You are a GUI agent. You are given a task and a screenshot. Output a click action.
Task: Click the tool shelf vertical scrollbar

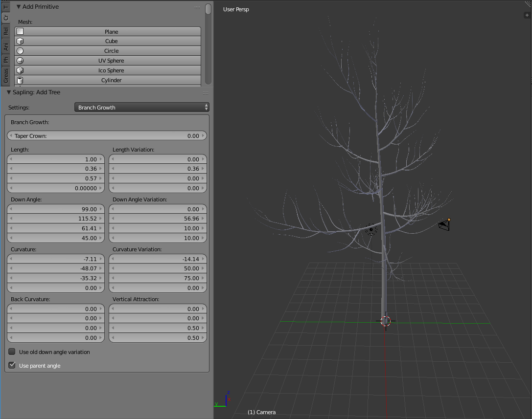[x=208, y=44]
